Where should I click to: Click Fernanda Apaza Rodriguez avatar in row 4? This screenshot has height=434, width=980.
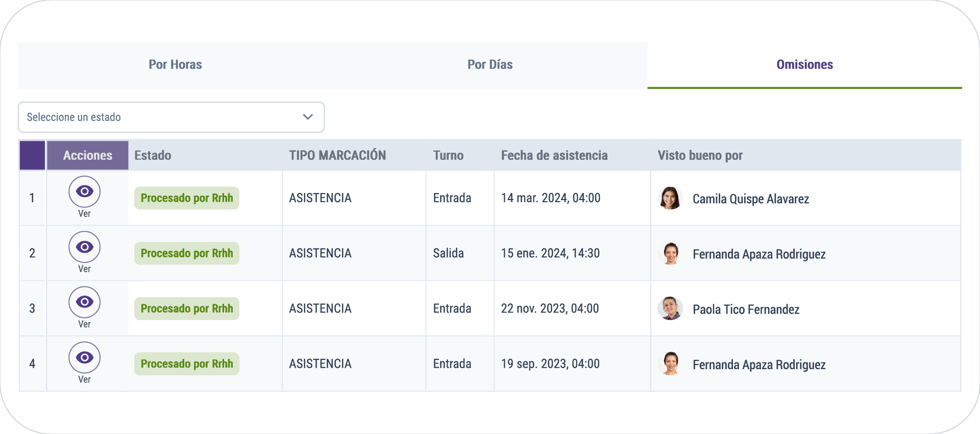coord(670,364)
